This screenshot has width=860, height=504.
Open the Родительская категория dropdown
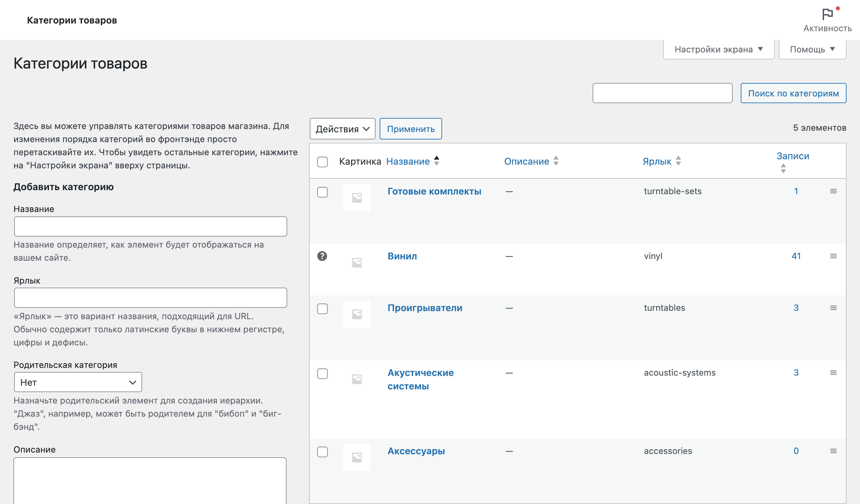click(x=78, y=382)
